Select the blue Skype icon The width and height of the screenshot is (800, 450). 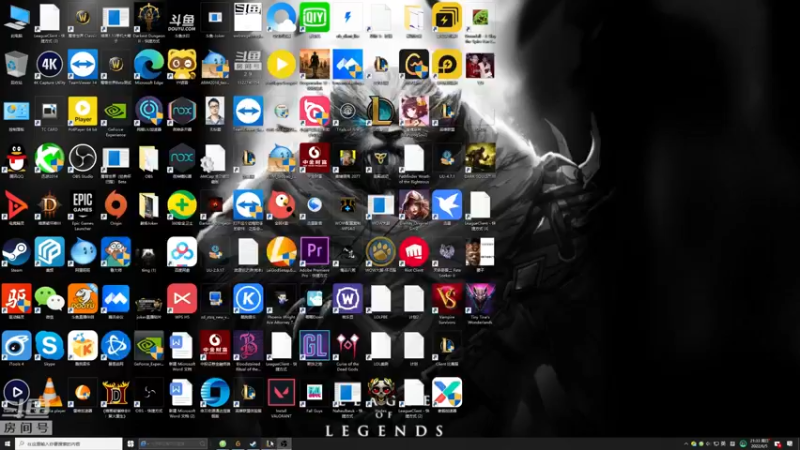49,346
